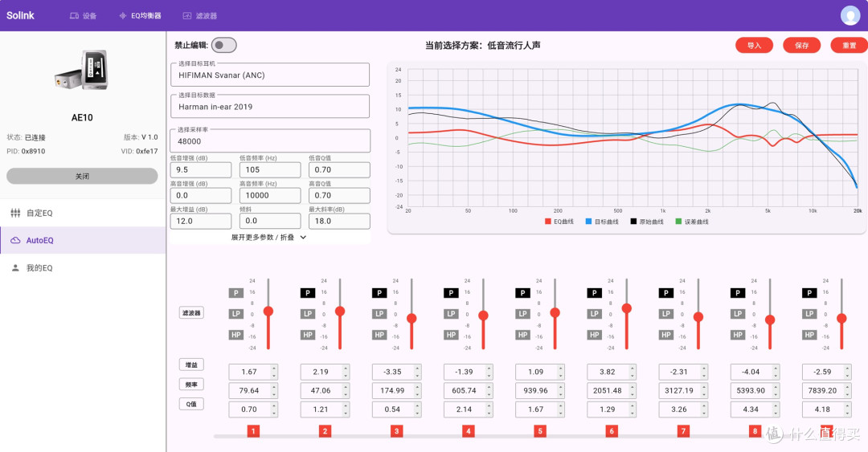Click the frequency stepper for 79.64
The image size is (868, 452).
point(274,391)
